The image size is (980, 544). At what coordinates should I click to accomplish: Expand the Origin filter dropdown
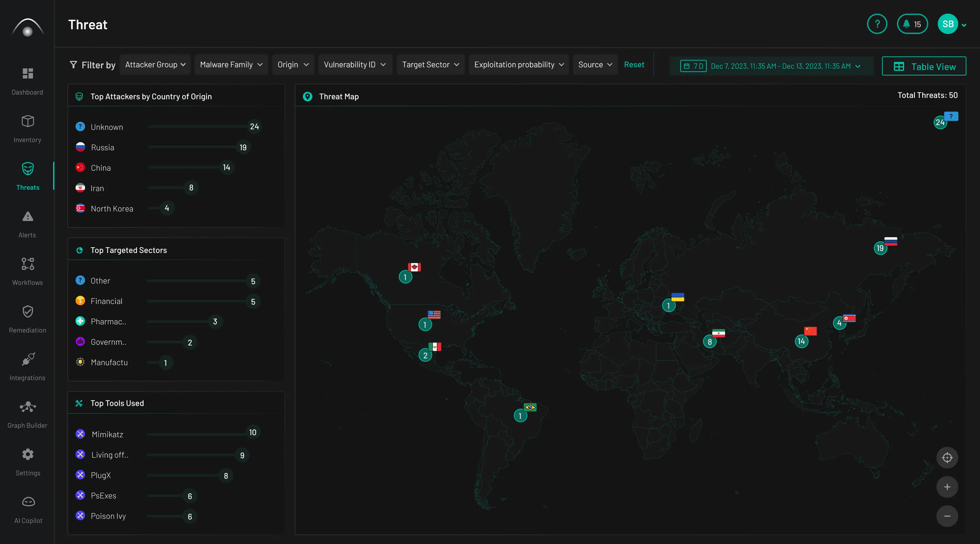point(293,65)
